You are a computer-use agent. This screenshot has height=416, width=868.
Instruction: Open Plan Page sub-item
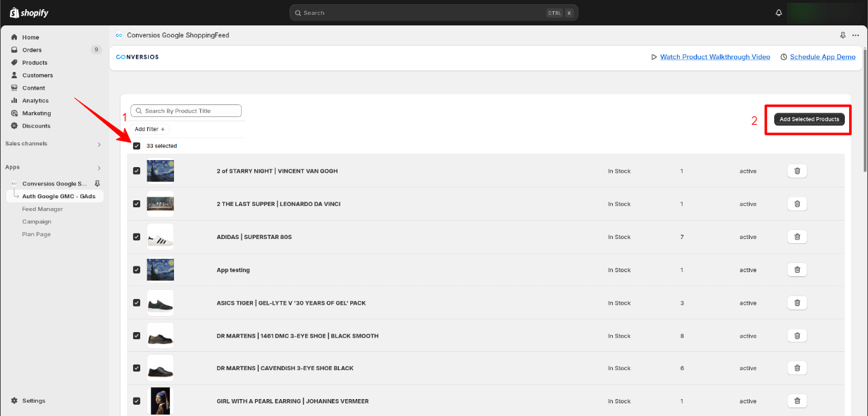click(x=36, y=234)
